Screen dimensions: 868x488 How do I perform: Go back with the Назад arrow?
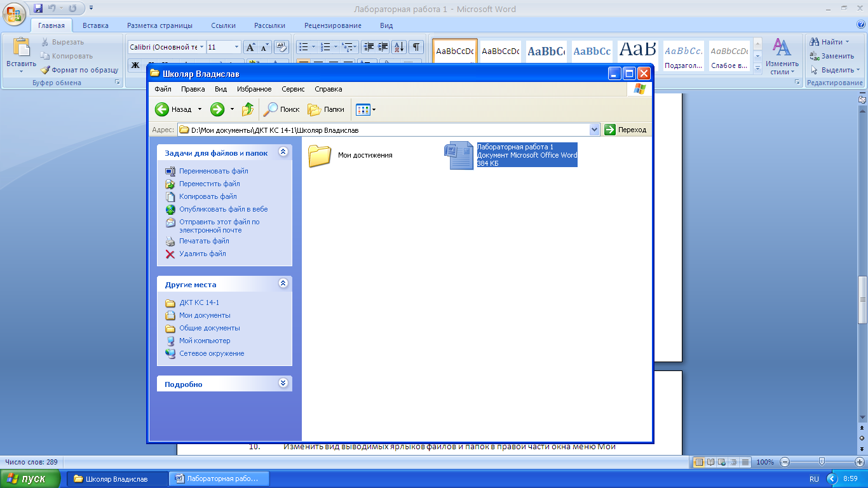pos(173,109)
